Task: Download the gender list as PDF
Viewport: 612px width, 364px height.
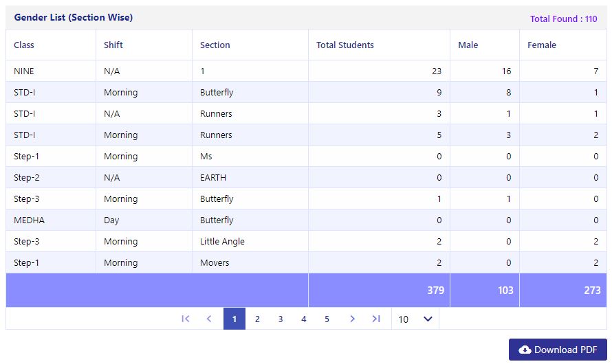Action: tap(558, 350)
